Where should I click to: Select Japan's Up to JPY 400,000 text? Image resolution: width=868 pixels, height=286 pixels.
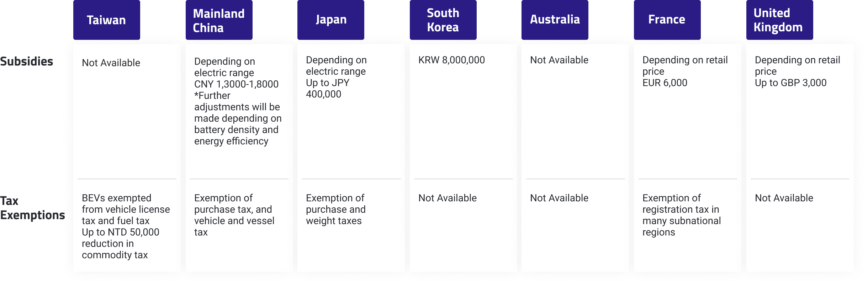pyautogui.click(x=328, y=89)
